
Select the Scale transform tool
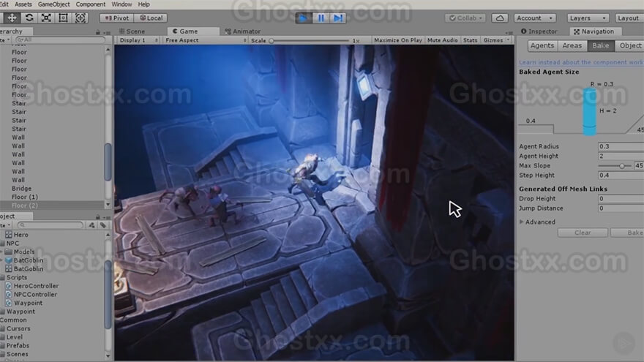pyautogui.click(x=46, y=18)
